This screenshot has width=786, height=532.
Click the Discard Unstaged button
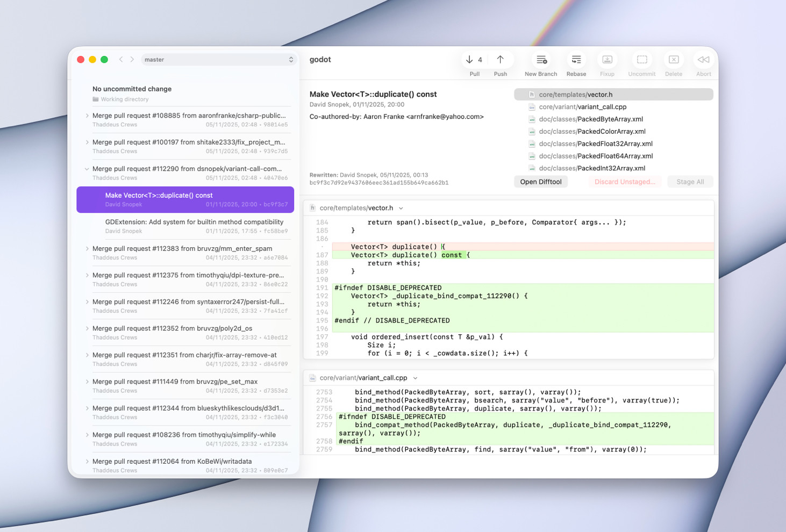(x=625, y=182)
